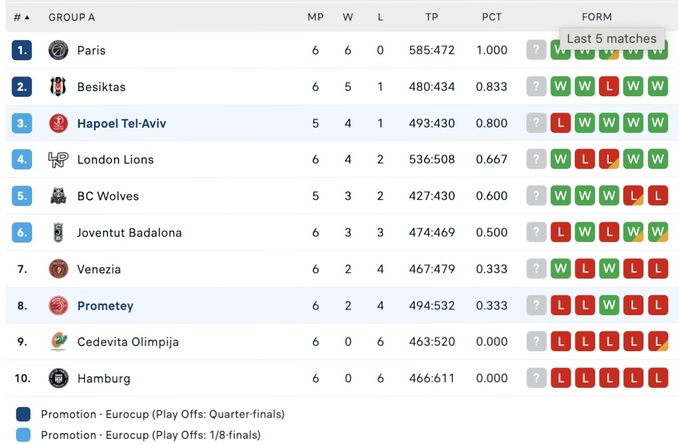Click the dark blue Quarter-finals legend swatch

pos(23,414)
